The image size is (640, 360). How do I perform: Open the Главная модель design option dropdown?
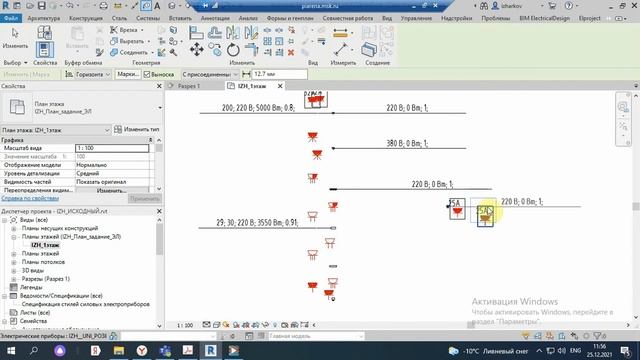click(x=316, y=336)
